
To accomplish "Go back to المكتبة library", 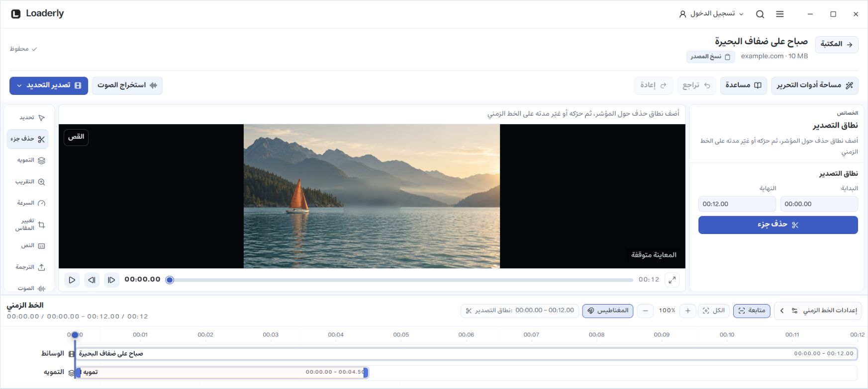I will point(837,44).
